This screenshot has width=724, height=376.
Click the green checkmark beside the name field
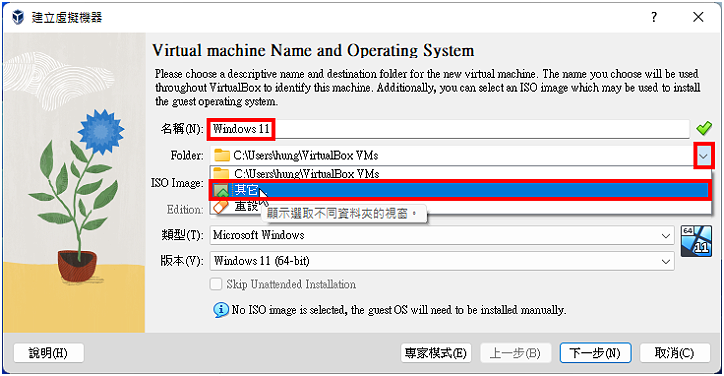pos(704,128)
